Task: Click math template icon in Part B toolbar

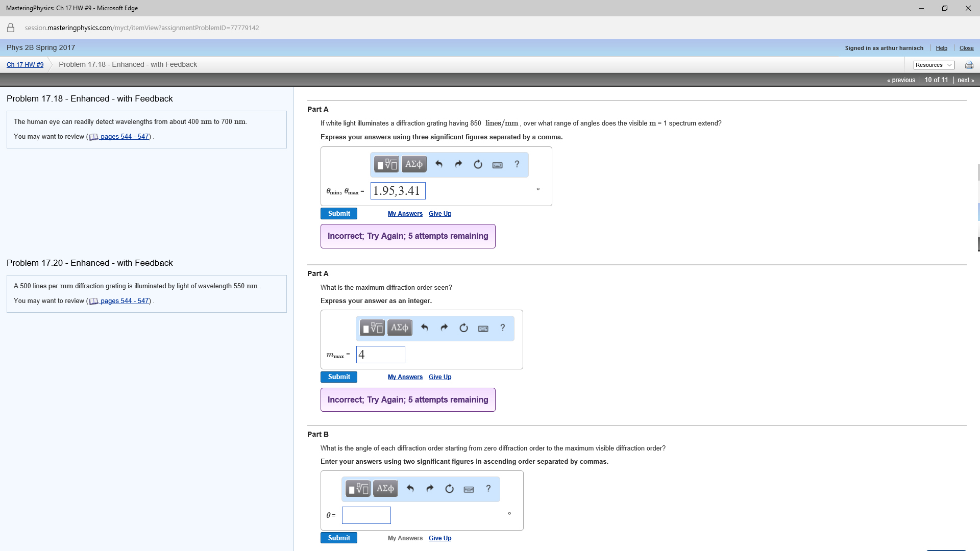Action: click(358, 489)
